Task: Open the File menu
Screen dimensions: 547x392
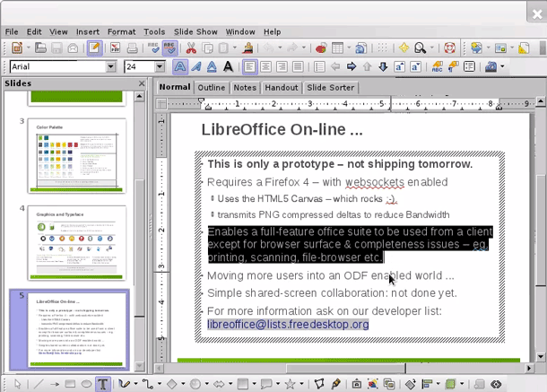Action: 12,31
